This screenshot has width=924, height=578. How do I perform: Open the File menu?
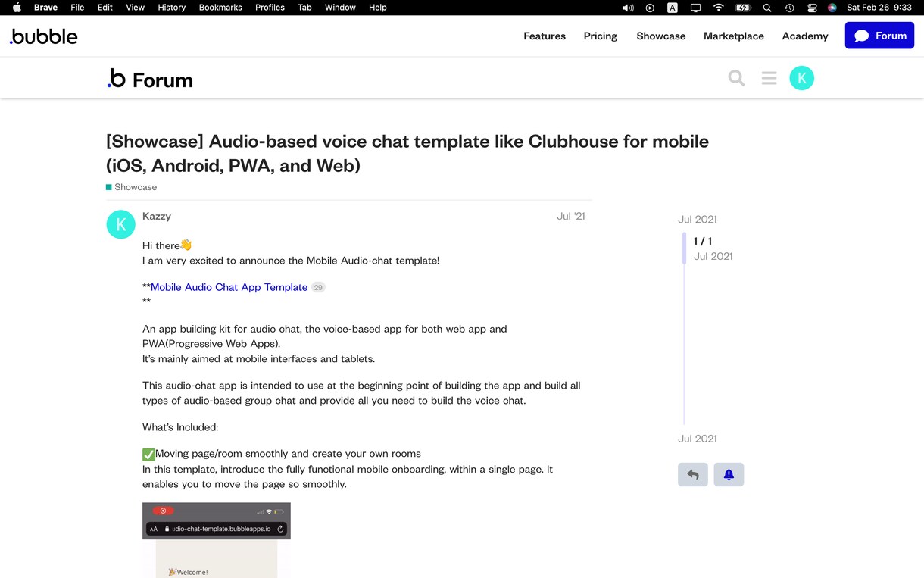point(77,8)
